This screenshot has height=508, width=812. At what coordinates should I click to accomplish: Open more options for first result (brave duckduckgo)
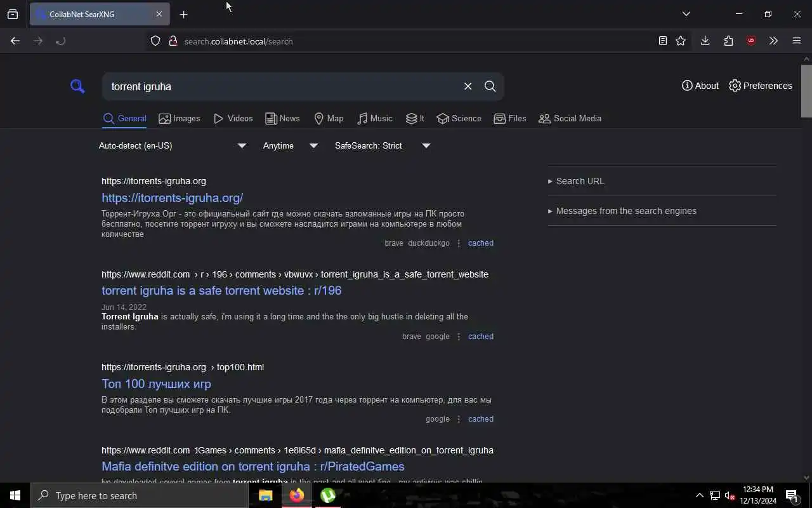(459, 243)
